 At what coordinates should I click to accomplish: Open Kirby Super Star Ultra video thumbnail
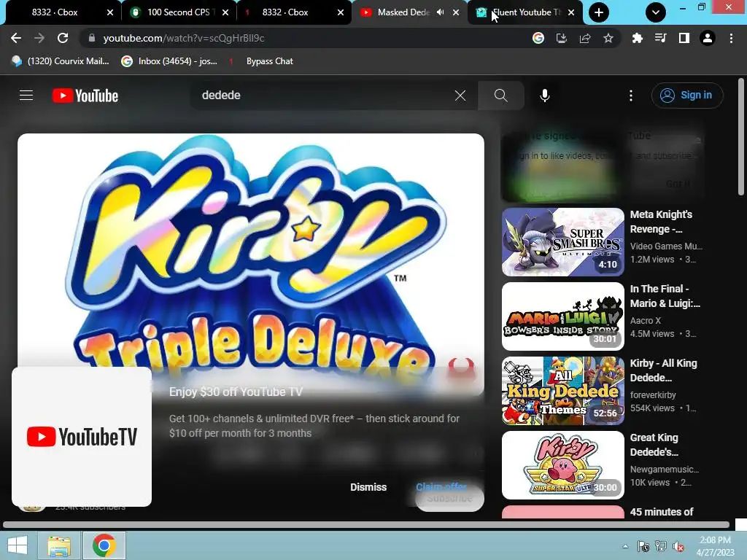562,464
